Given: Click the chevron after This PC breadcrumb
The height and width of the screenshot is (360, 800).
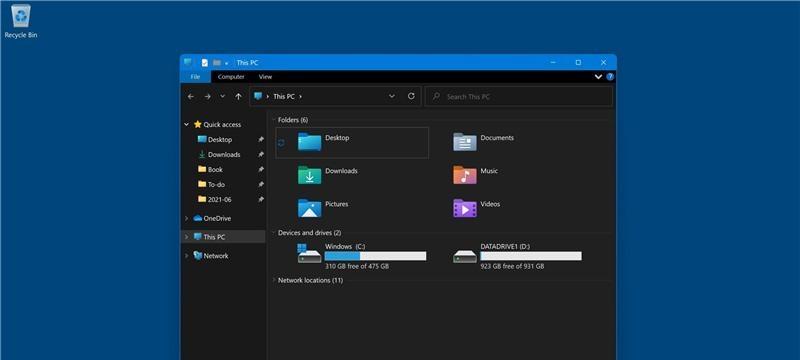Looking at the screenshot, I should 301,96.
